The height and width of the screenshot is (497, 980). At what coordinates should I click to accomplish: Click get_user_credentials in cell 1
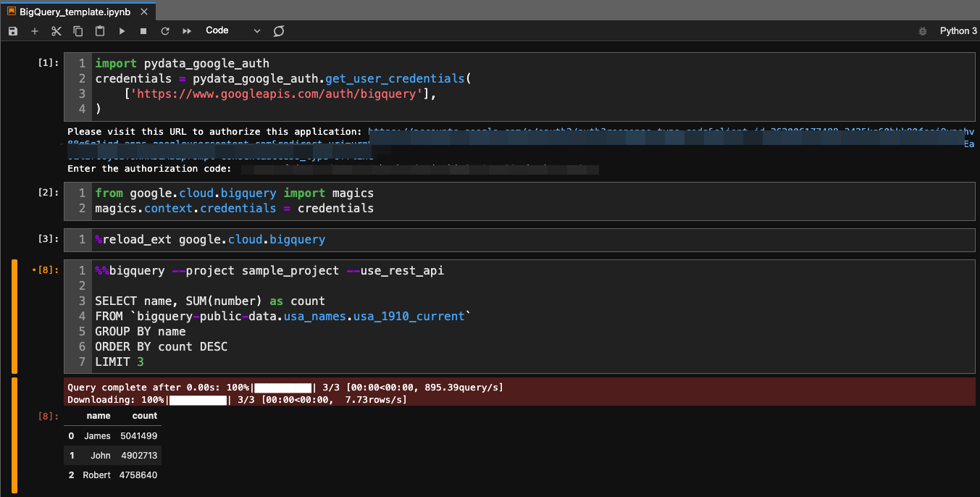coord(395,78)
